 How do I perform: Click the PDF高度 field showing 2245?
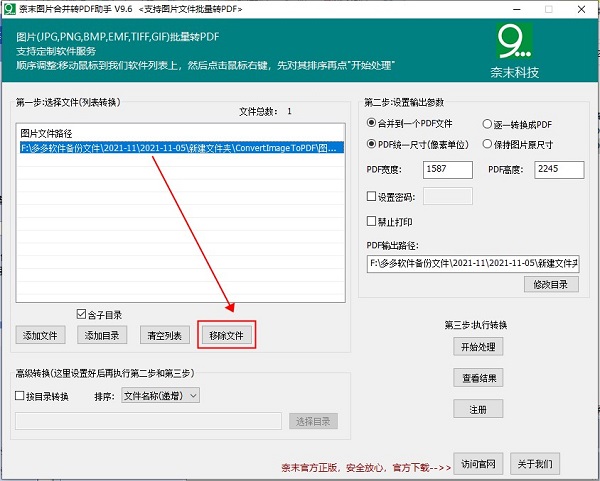coord(559,169)
